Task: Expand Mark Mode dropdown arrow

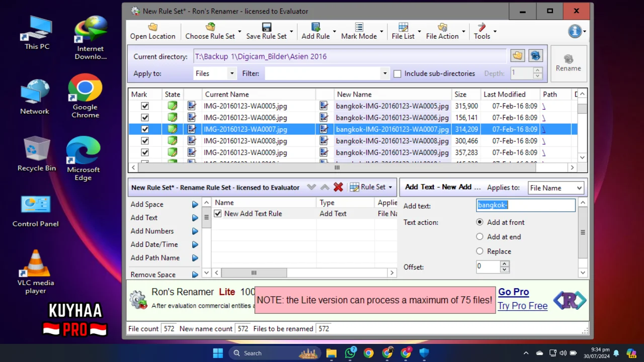Action: [381, 32]
